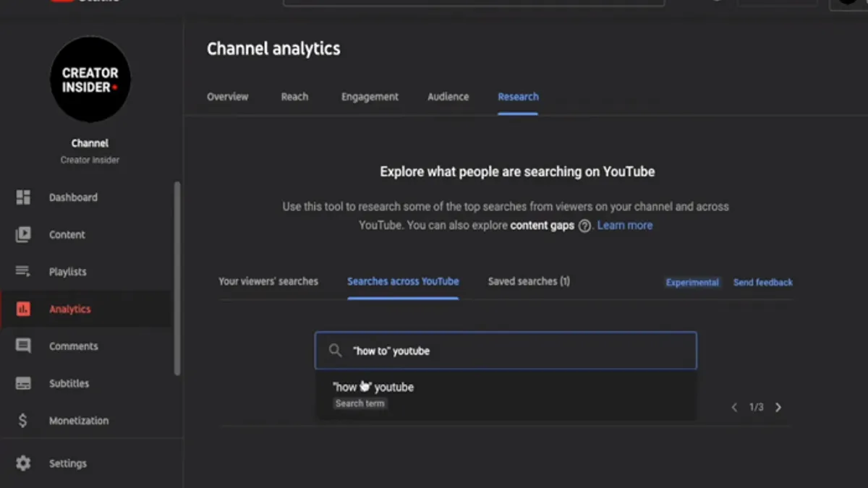Switch to the Reach tab
The image size is (868, 488).
tap(294, 97)
